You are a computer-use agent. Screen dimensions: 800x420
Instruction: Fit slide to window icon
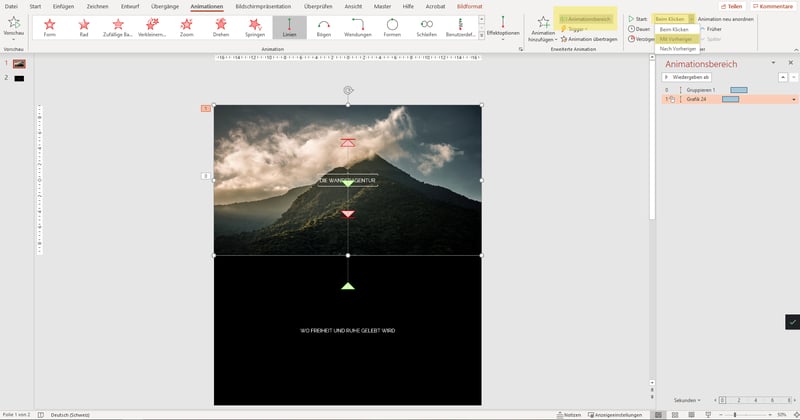796,415
